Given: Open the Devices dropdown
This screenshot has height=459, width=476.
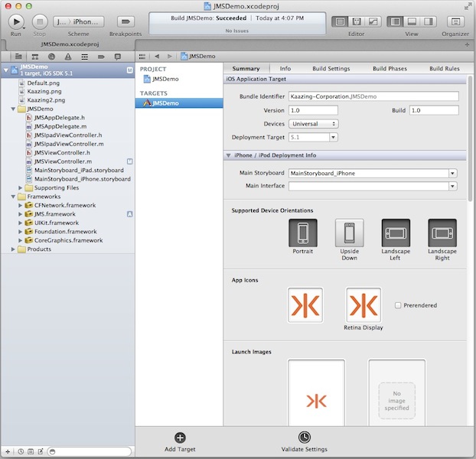Looking at the screenshot, I should pyautogui.click(x=313, y=124).
